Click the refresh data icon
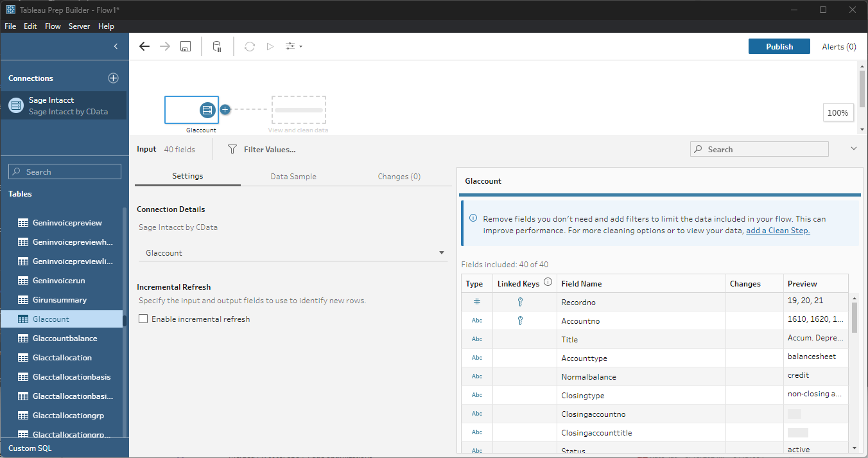This screenshot has height=458, width=868. (250, 46)
